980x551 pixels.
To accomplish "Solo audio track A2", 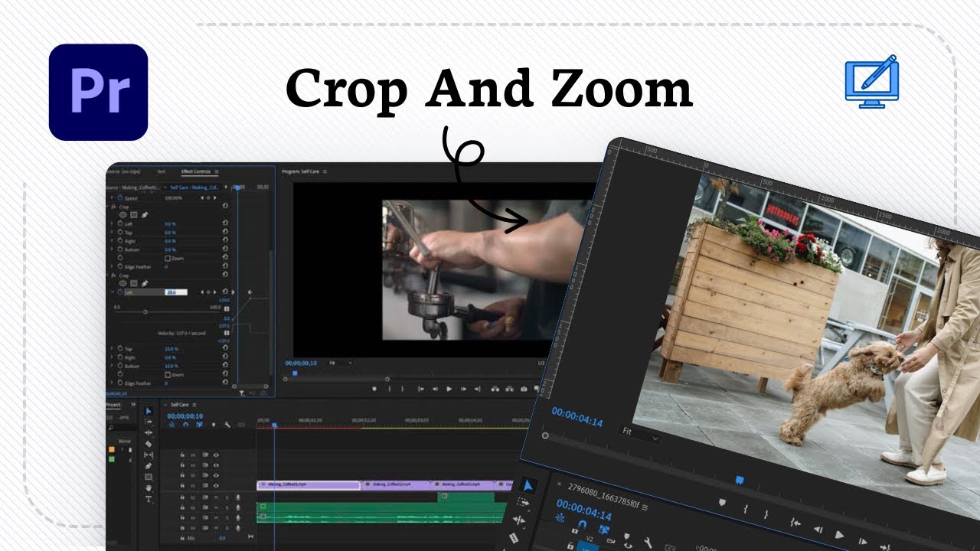I will click(227, 507).
